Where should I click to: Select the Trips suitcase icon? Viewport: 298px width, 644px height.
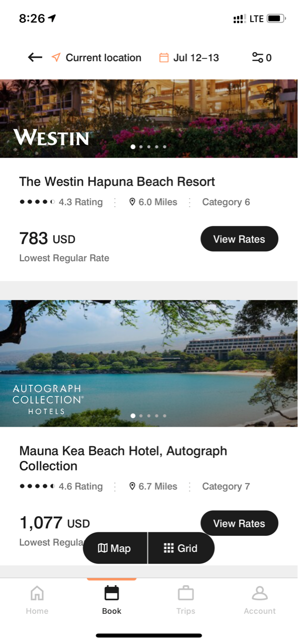[x=186, y=593]
